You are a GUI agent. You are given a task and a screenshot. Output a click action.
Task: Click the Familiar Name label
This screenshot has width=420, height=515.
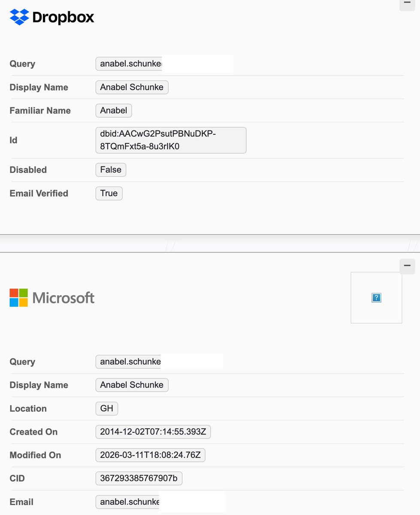(40, 110)
